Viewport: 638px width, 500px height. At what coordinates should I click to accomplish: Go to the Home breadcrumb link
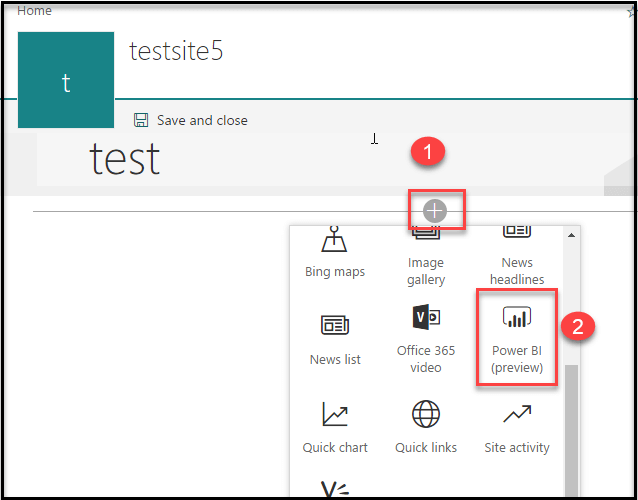pos(35,11)
